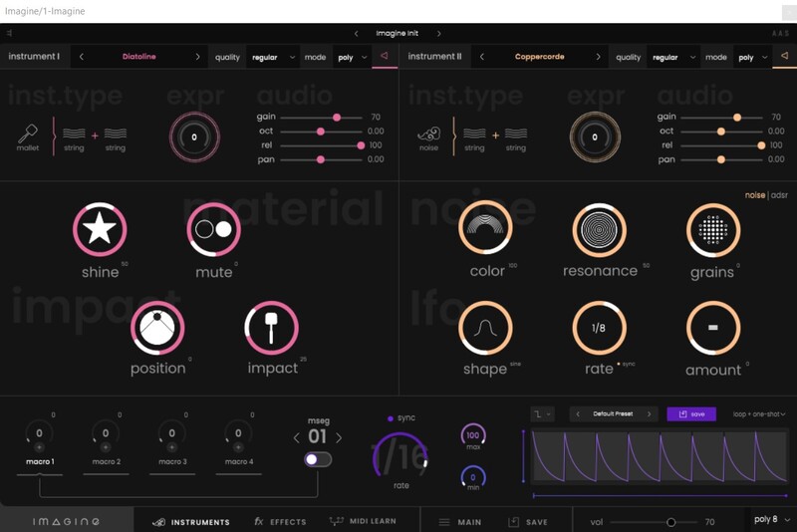Click the master vol slider

pos(654,522)
